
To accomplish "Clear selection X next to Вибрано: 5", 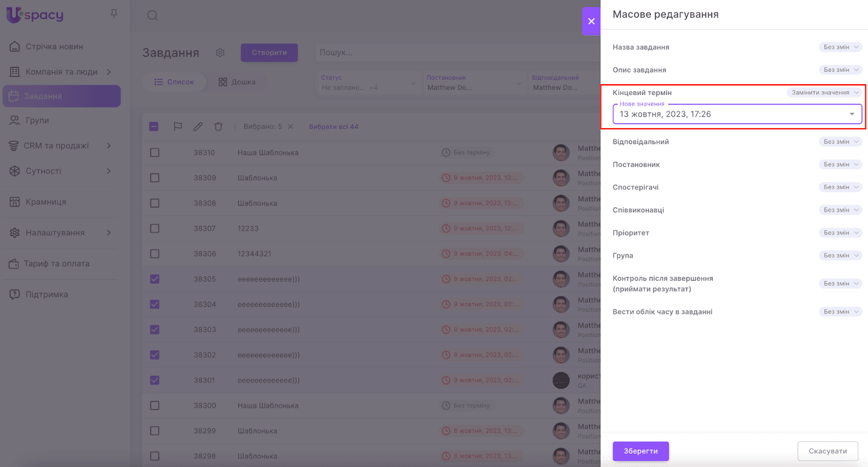I will coord(290,127).
